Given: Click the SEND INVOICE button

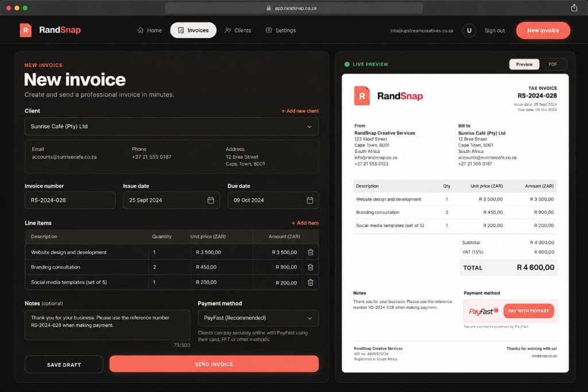Looking at the screenshot, I should coord(214,364).
